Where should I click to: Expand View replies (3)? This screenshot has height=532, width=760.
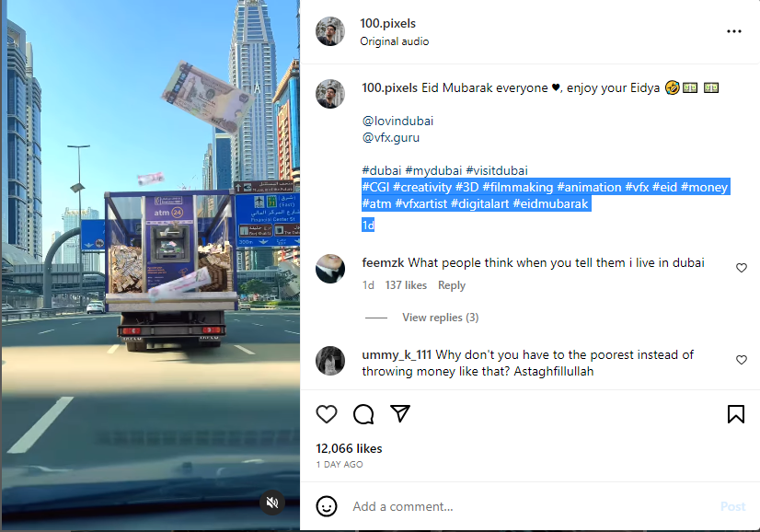[x=440, y=318]
